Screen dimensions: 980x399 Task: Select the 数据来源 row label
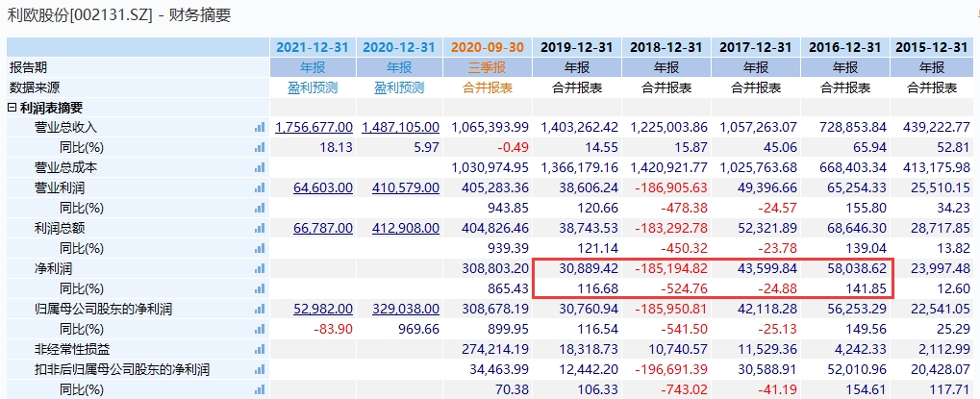[35, 88]
